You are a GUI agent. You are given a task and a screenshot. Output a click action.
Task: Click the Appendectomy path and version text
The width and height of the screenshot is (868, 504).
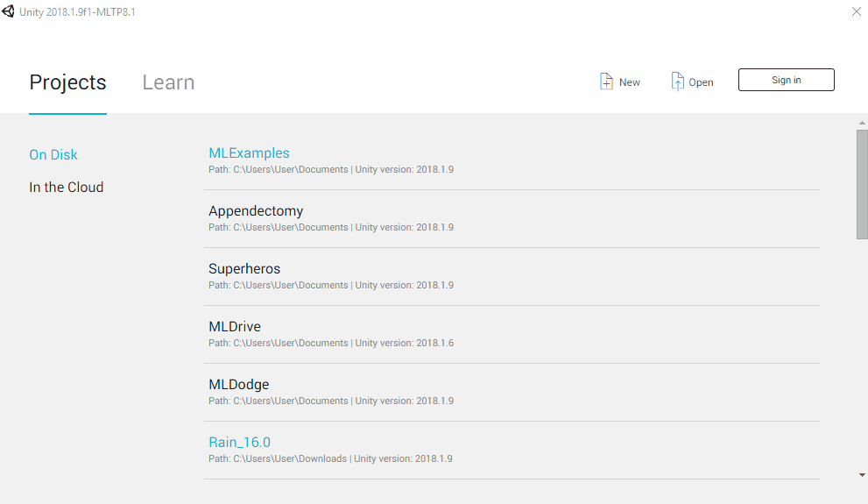[331, 227]
